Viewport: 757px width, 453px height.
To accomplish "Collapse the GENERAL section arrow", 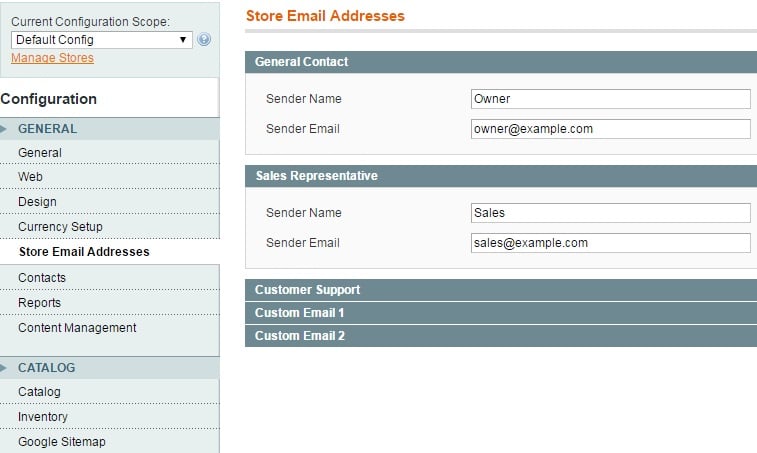I will (x=4, y=129).
